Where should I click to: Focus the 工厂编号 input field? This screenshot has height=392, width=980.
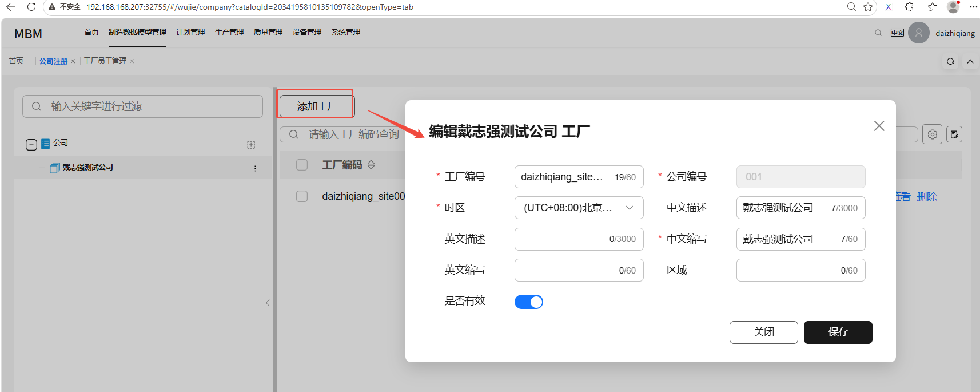click(579, 177)
